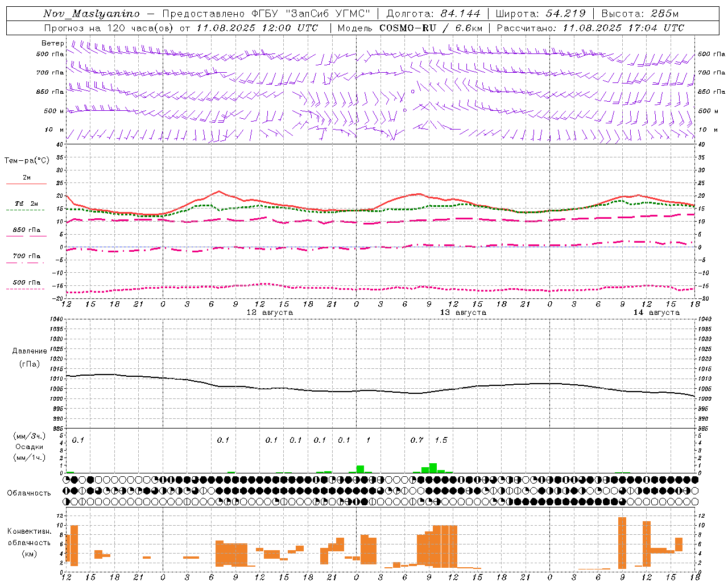728x582 pixels.
Task: Click 'Модель COSMO-RU / 6.6км' text
Action: pyautogui.click(x=410, y=28)
